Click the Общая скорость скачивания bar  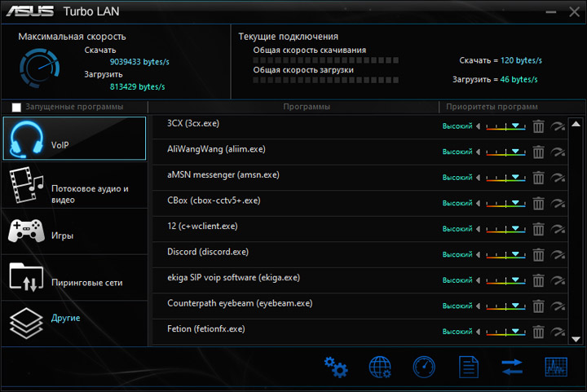325,60
